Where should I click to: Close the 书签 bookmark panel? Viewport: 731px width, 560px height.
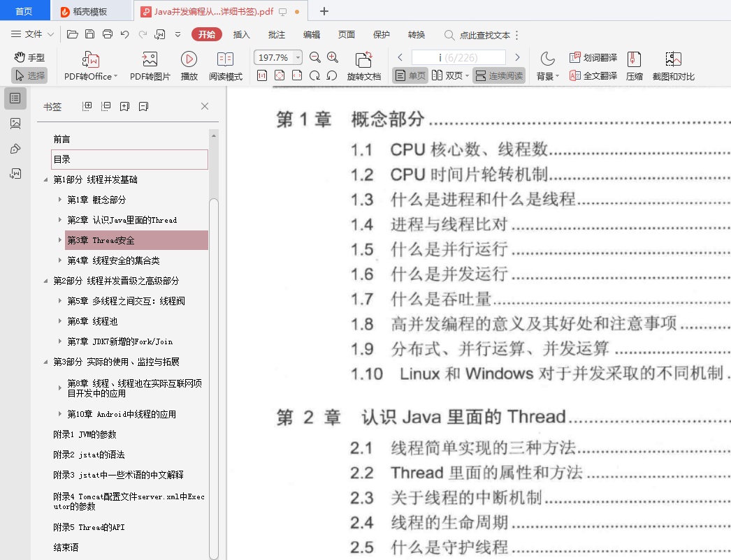tap(205, 106)
